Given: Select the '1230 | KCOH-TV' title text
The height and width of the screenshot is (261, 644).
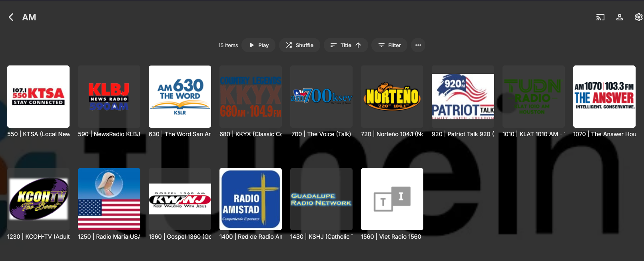Looking at the screenshot, I should [x=38, y=237].
